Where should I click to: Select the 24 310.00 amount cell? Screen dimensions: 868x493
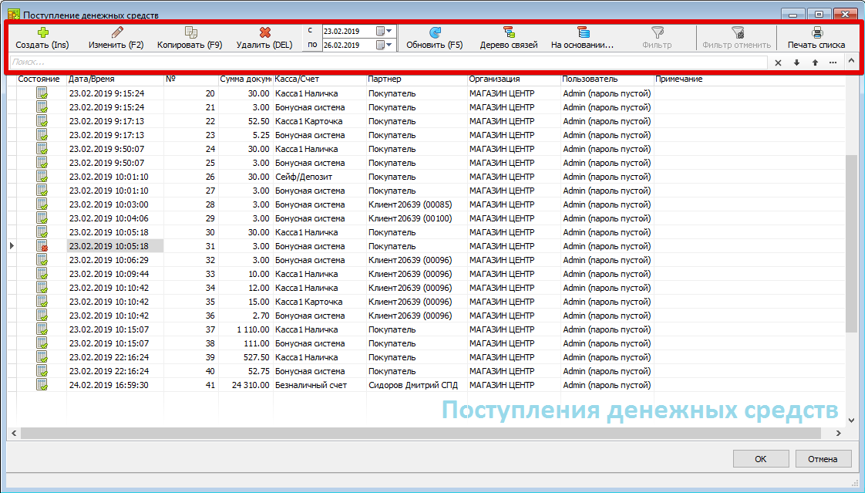click(245, 385)
